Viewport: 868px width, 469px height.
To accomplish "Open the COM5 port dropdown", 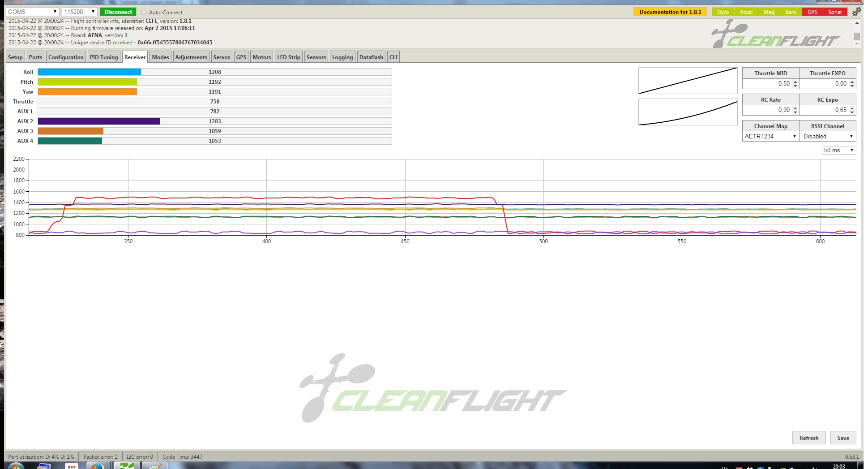I will point(33,12).
